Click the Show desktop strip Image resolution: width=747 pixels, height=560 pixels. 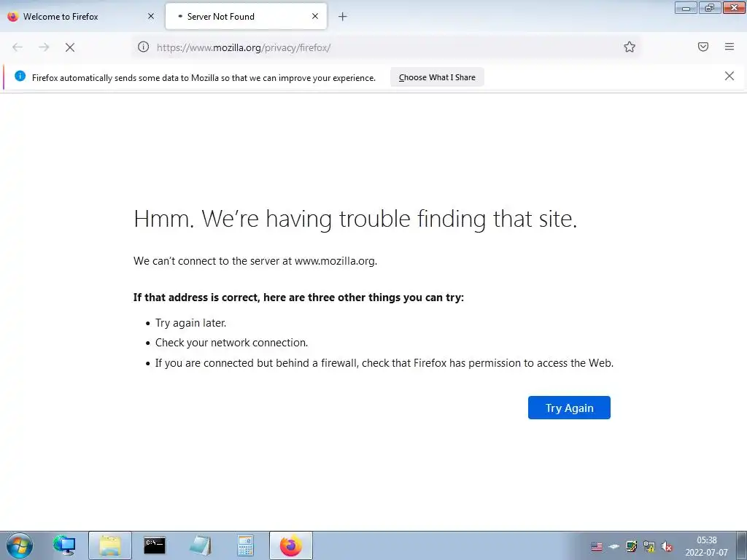point(742,545)
